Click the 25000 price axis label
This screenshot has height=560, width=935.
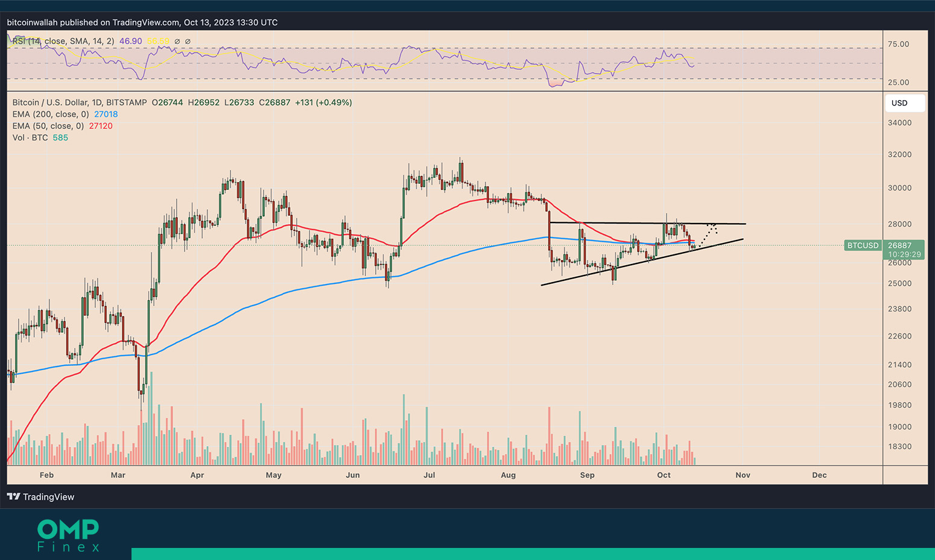(x=899, y=283)
